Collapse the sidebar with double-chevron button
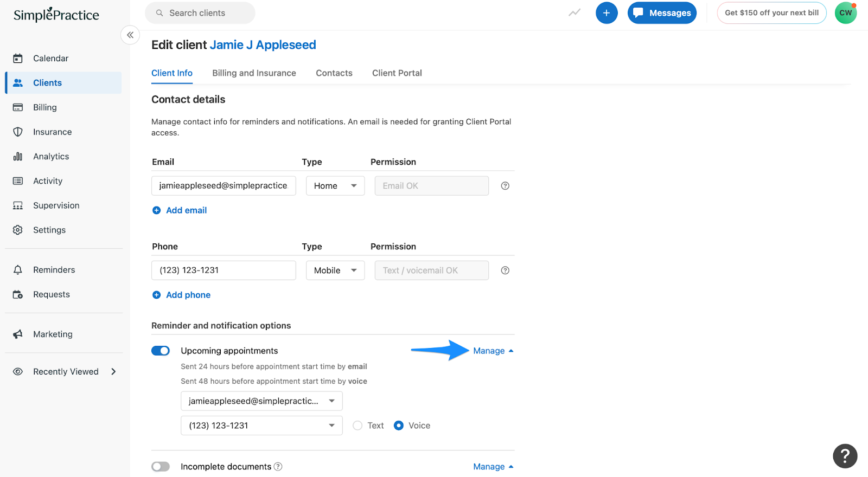The image size is (868, 477). click(130, 35)
